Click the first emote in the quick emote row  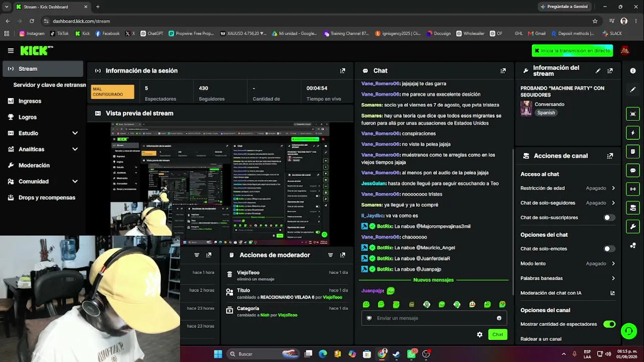coord(366,305)
